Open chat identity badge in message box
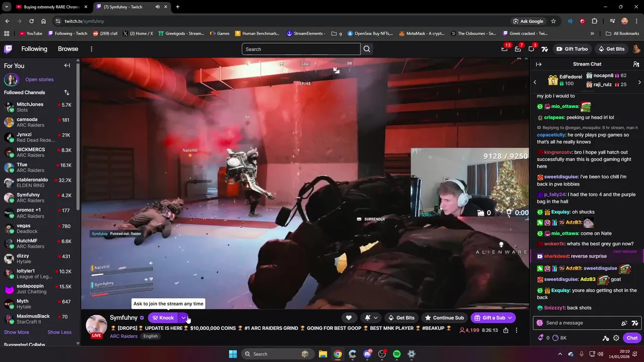Image resolution: width=644 pixels, height=362 pixels. click(540, 323)
